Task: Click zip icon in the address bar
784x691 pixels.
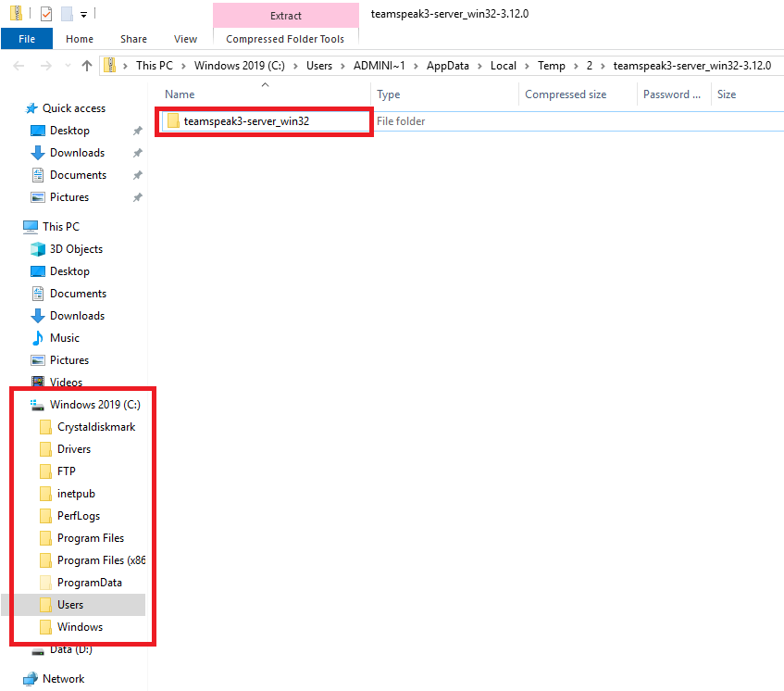Action: tap(109, 65)
